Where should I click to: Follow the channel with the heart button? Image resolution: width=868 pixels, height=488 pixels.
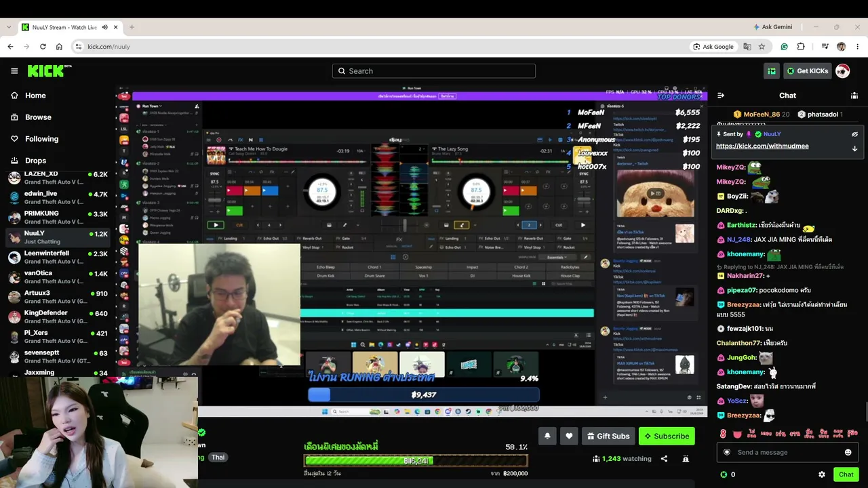pyautogui.click(x=570, y=436)
